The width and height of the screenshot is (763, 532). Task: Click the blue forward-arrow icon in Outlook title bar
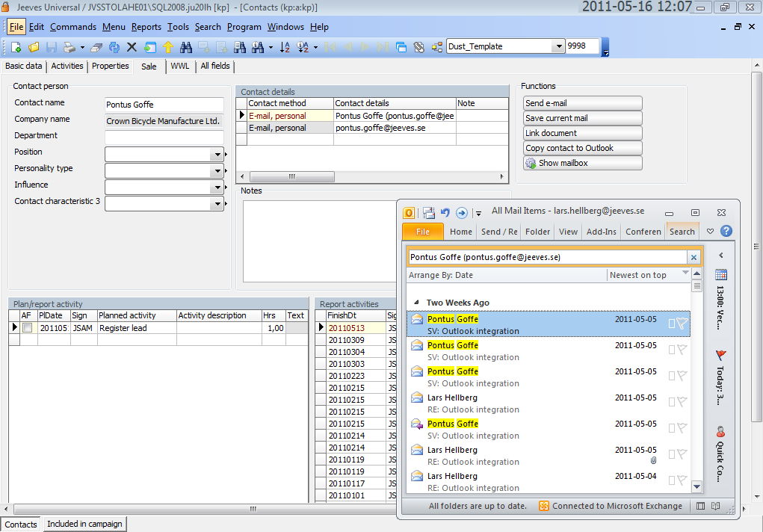(462, 213)
